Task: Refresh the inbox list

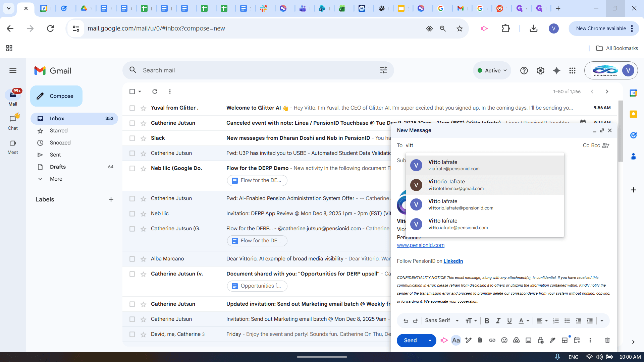Action: 155,92
